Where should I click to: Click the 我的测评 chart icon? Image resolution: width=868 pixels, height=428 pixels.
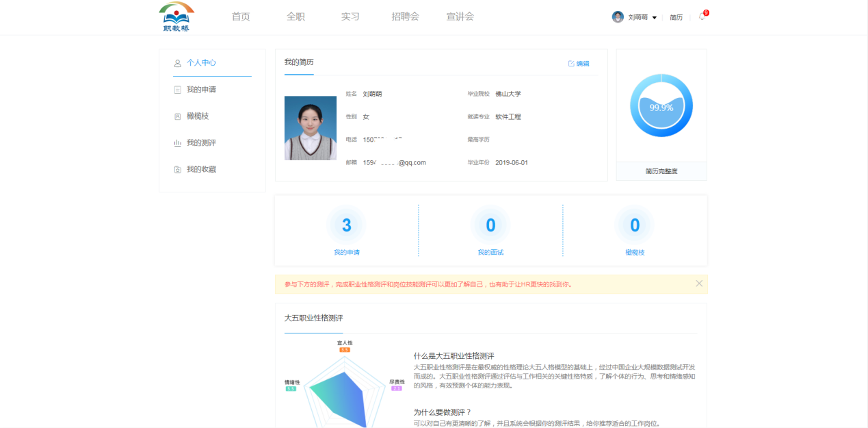pyautogui.click(x=178, y=143)
